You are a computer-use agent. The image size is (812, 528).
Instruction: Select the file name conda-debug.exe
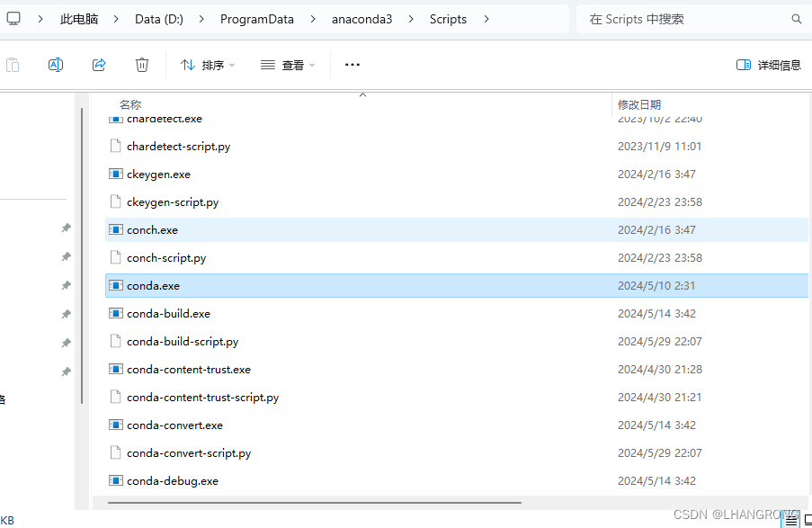point(173,481)
